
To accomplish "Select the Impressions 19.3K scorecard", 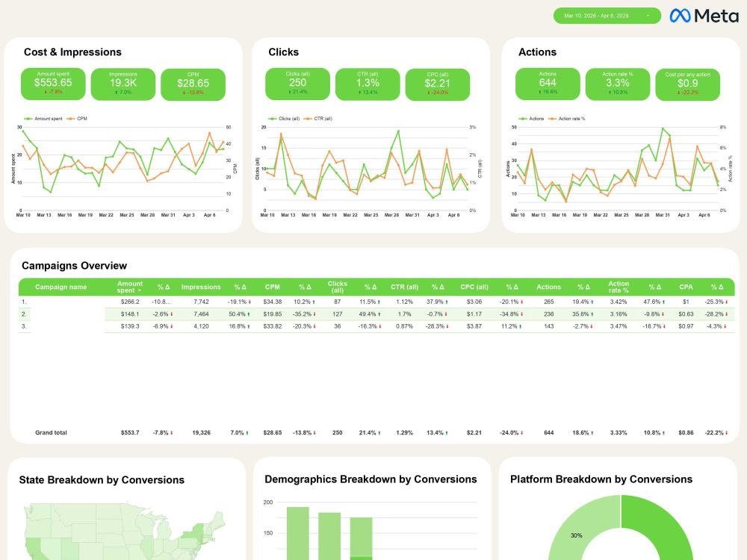I will [123, 84].
